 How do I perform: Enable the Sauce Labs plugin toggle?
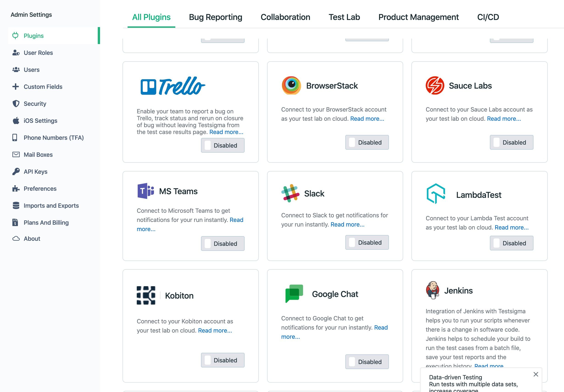tap(512, 143)
